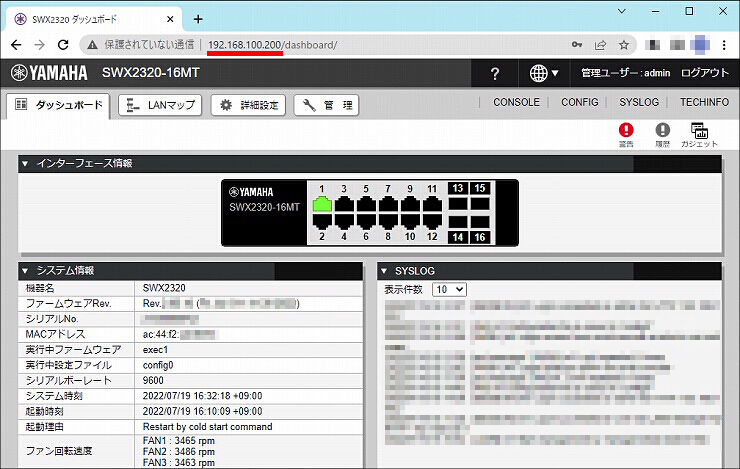Collapse the SYSLOG panel
Image resolution: width=740 pixels, height=469 pixels.
[384, 271]
